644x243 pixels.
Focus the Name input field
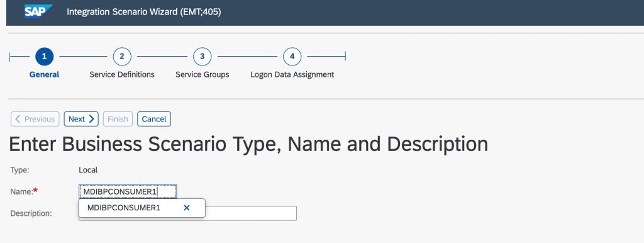128,191
